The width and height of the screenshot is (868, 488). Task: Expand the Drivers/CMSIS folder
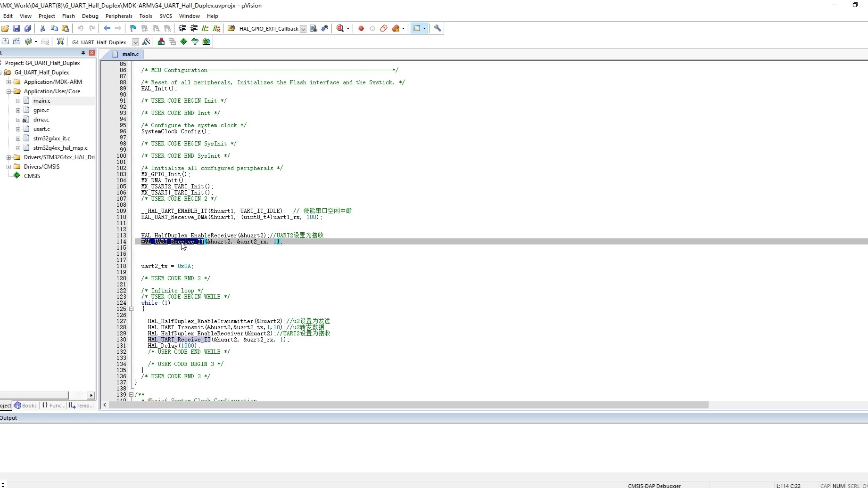(x=8, y=167)
